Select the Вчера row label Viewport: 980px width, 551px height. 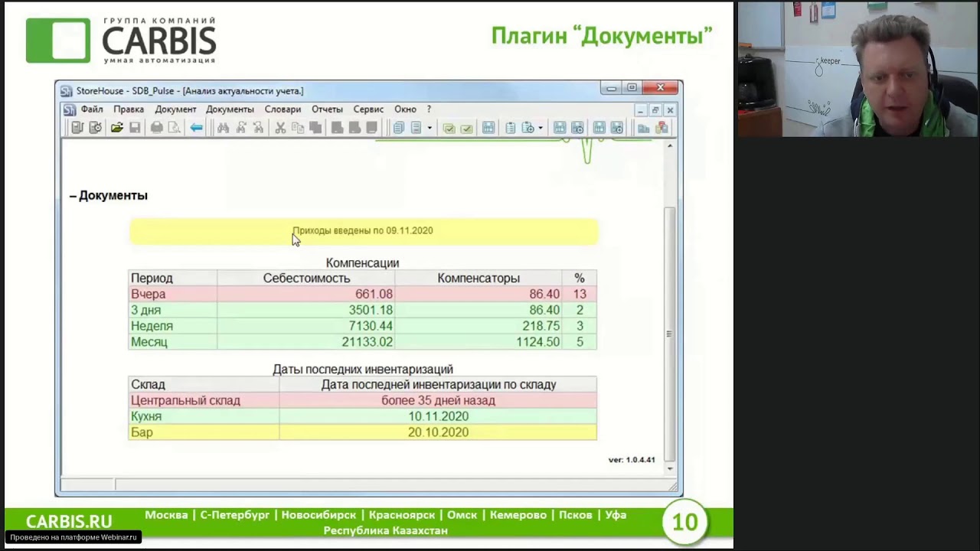148,295
